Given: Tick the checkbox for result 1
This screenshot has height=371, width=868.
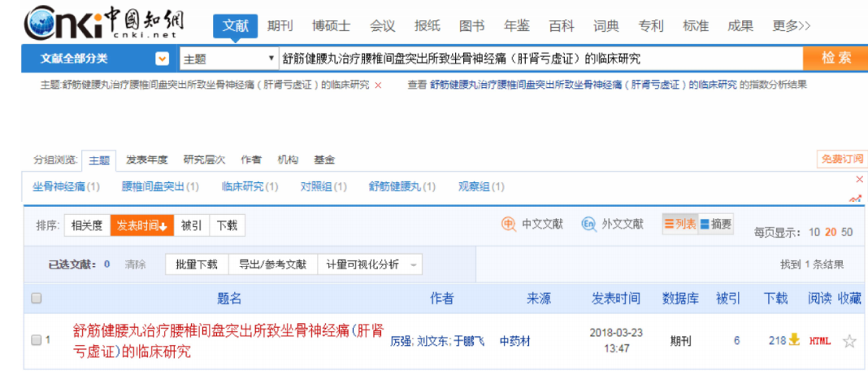Looking at the screenshot, I should (x=36, y=340).
